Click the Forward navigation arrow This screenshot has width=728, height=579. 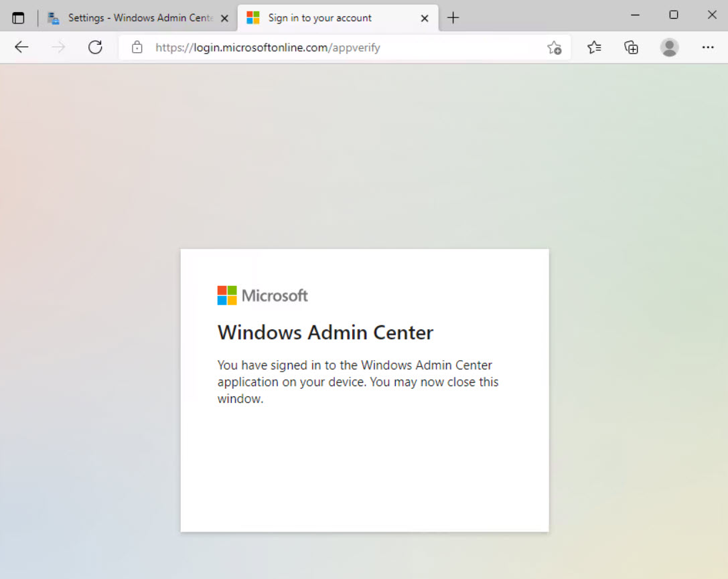pyautogui.click(x=58, y=47)
